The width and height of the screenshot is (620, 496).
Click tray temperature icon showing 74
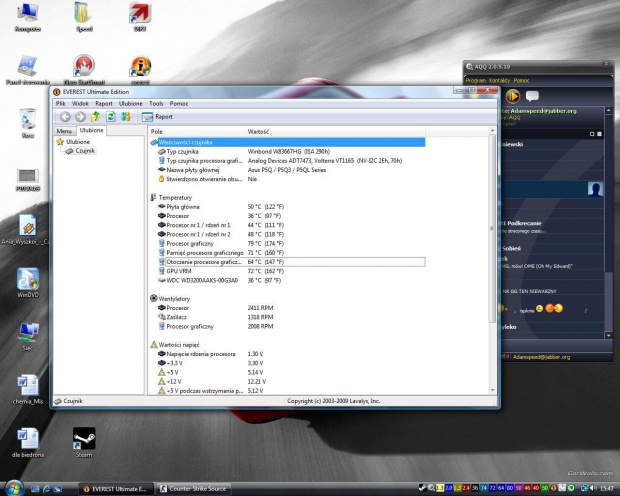484,488
